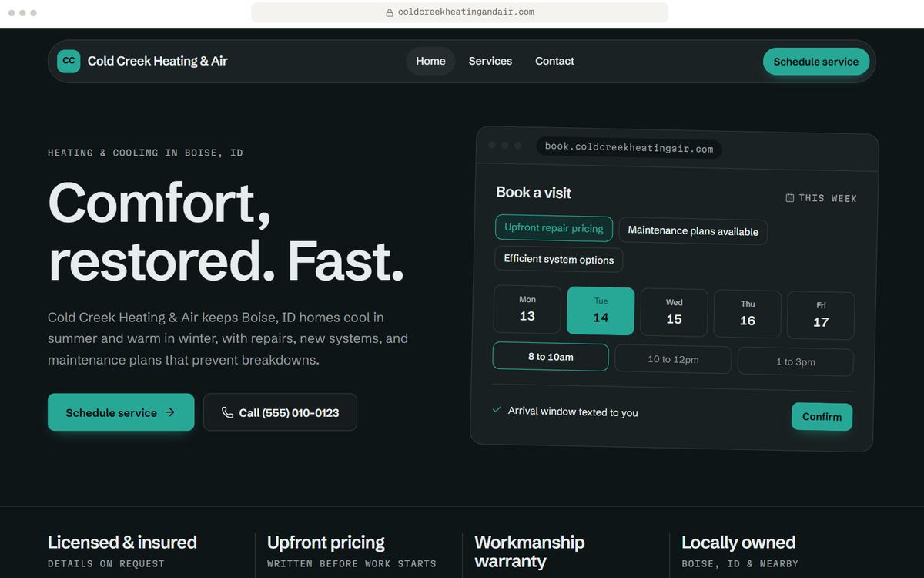Open the Home nav item
924x578 pixels.
pos(430,61)
